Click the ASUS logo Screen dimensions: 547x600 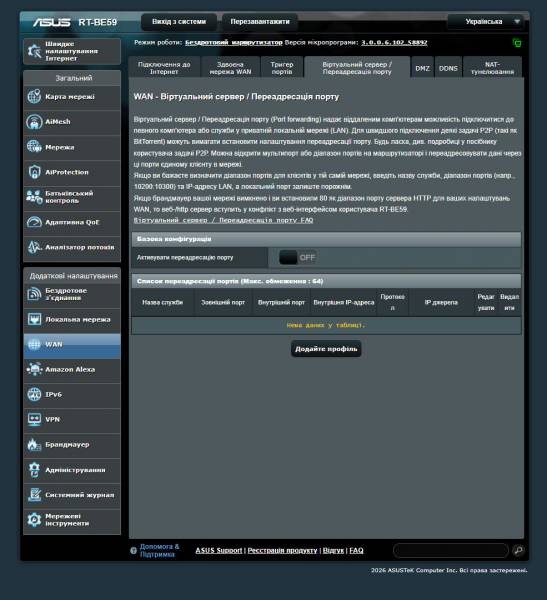click(51, 22)
